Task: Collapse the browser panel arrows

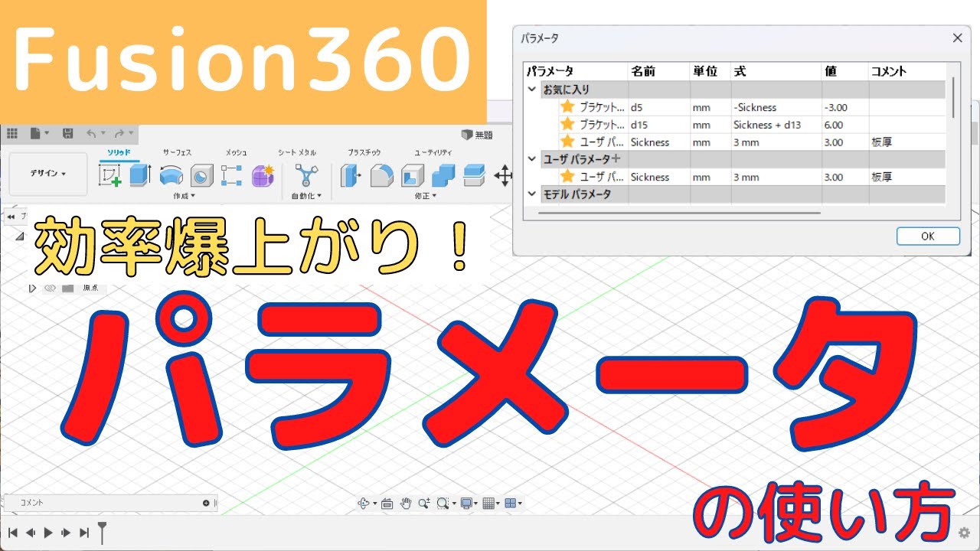Action: coord(11,217)
